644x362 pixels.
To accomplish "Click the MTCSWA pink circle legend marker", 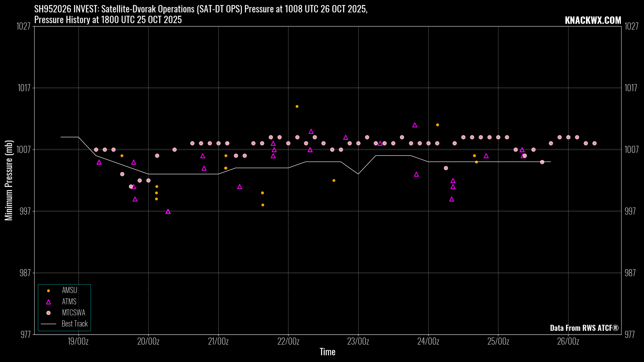I will pyautogui.click(x=48, y=313).
